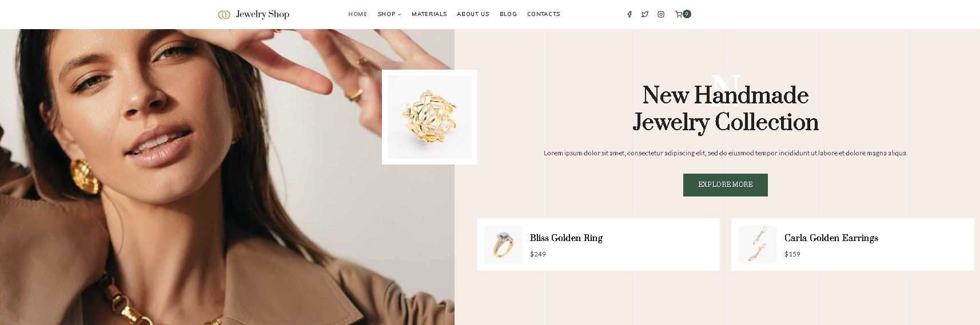Screen dimensions: 980x325
Task: Click the Jewelry Shop logo text
Action: click(x=262, y=14)
